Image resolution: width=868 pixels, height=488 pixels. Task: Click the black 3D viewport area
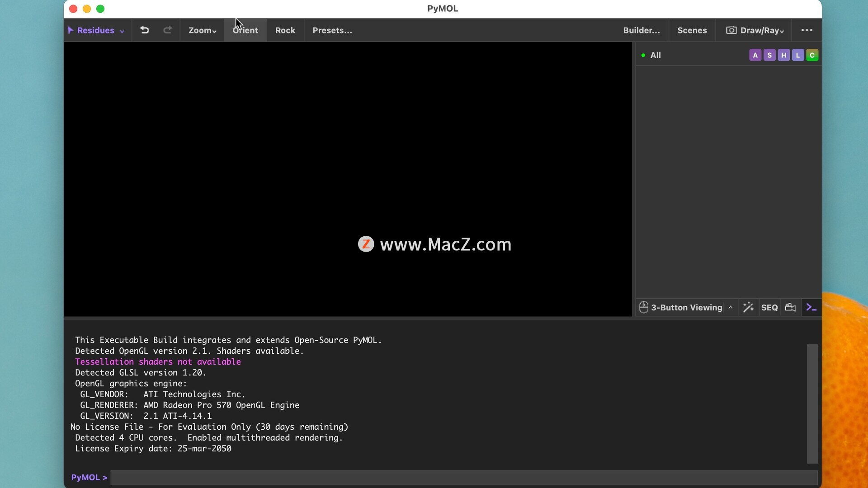[348, 179]
